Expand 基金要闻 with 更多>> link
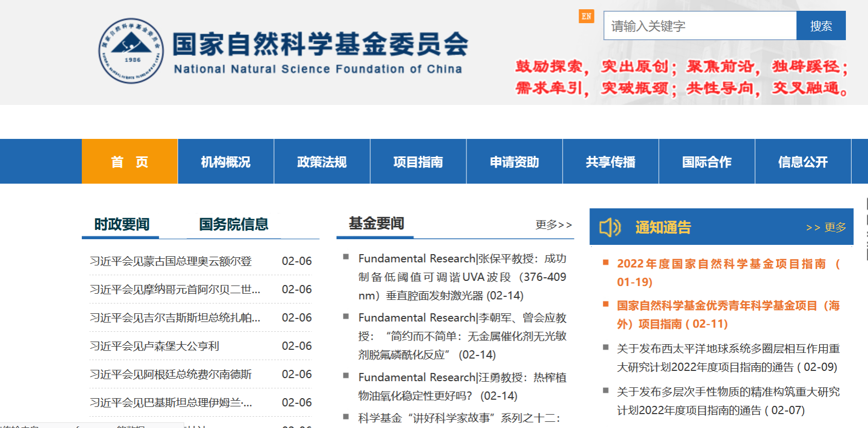Screen dimensions: 868x428 [x=553, y=225]
